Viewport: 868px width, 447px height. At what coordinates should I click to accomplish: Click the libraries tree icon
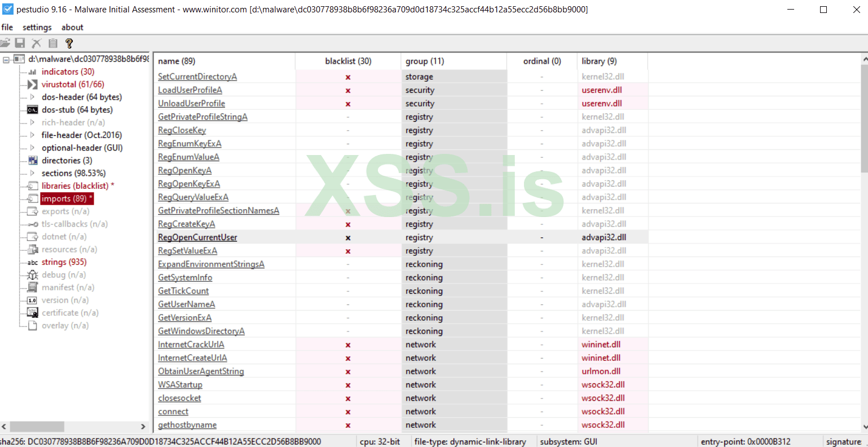[32, 186]
